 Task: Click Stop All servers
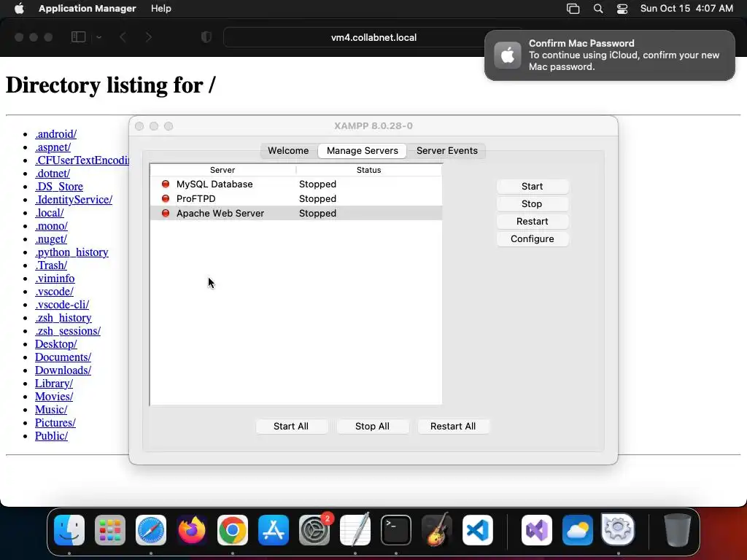click(x=372, y=426)
